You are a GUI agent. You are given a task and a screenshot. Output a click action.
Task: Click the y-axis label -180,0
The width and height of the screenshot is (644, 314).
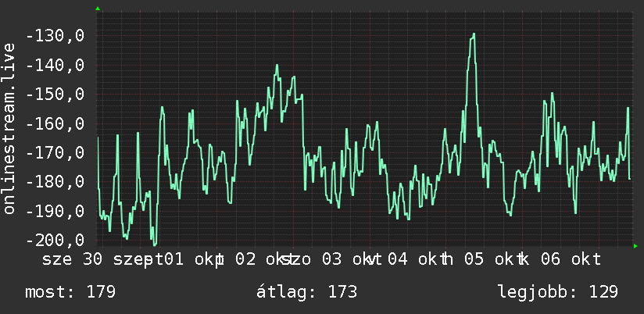coord(55,182)
